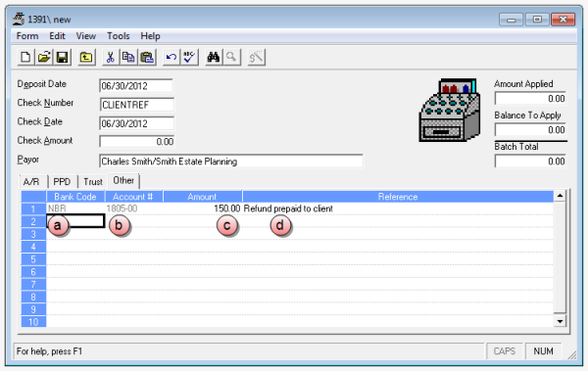Select the 150.00 amount cell
The height and width of the screenshot is (371, 588).
click(203, 209)
